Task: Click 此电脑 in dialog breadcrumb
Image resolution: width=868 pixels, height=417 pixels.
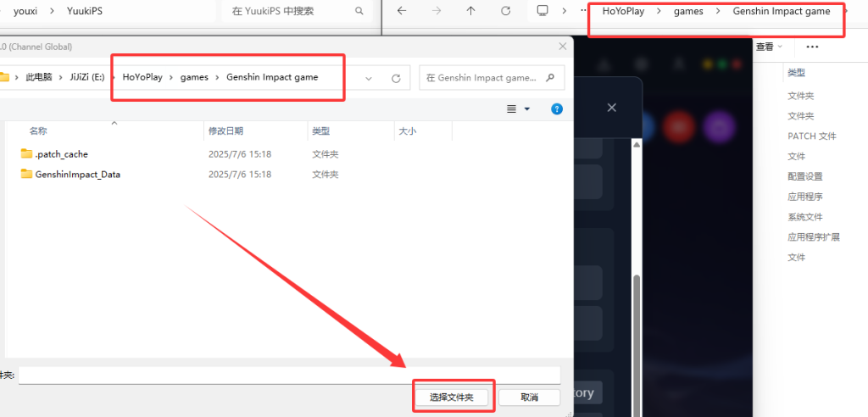Action: 39,77
